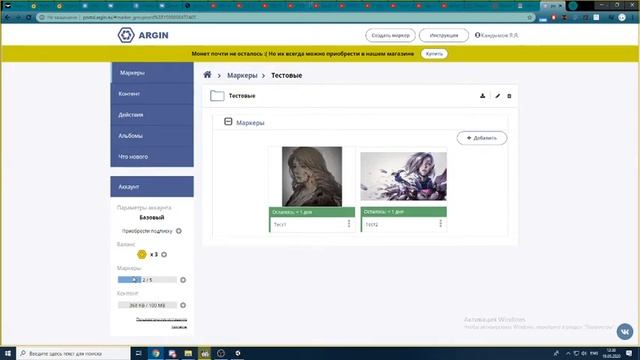
Task: Click the Создать маркер button
Action: (391, 36)
